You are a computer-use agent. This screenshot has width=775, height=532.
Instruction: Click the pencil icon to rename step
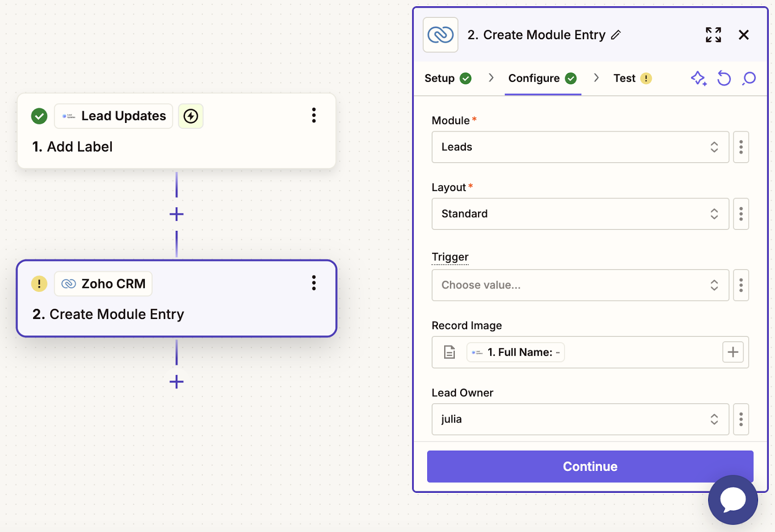(x=616, y=35)
